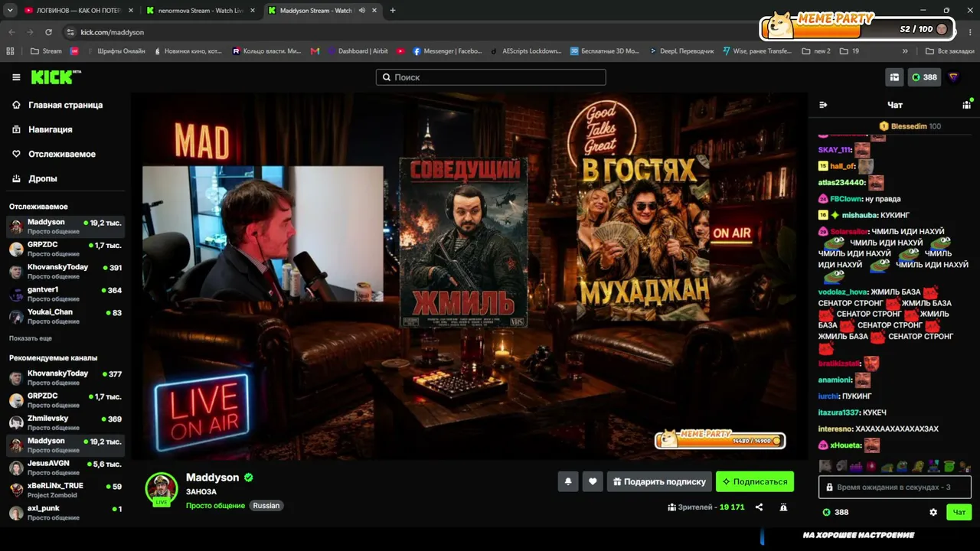Open xBeRLiNx_TRUE in recommended channels
Image resolution: width=980 pixels, height=551 pixels.
(65, 490)
